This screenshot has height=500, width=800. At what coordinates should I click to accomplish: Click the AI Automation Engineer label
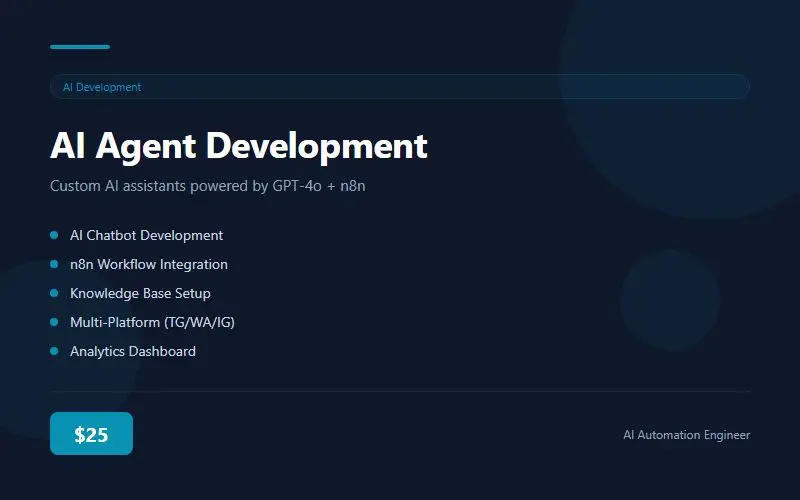click(687, 435)
